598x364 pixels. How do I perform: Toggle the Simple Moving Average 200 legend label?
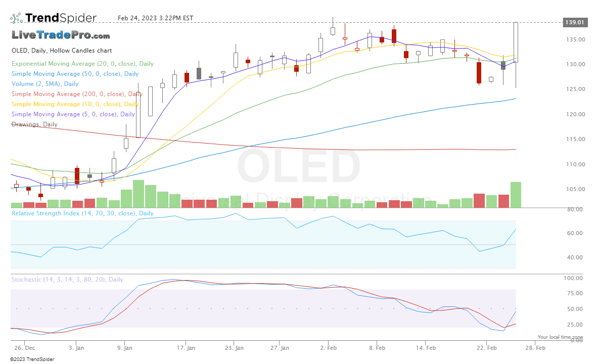click(x=77, y=94)
